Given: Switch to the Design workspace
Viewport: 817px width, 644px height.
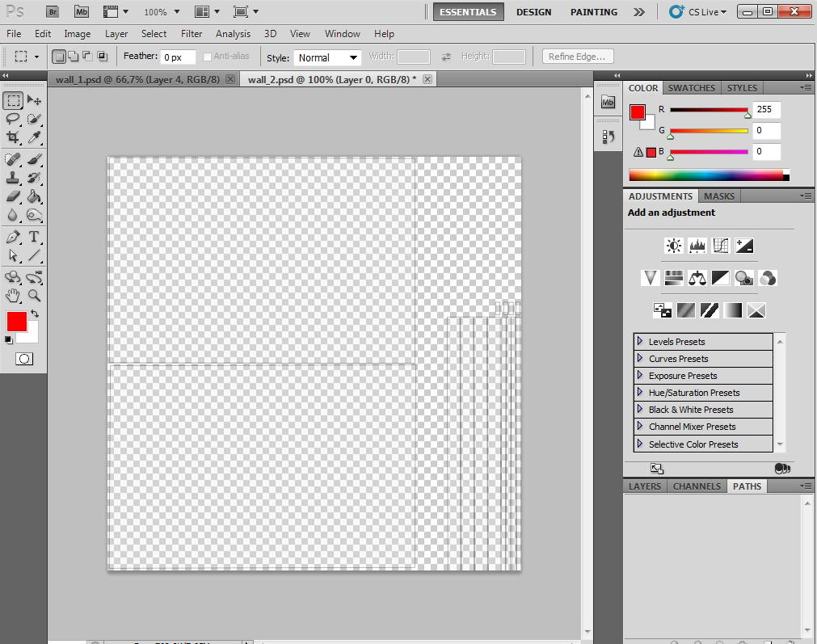Looking at the screenshot, I should pos(533,12).
